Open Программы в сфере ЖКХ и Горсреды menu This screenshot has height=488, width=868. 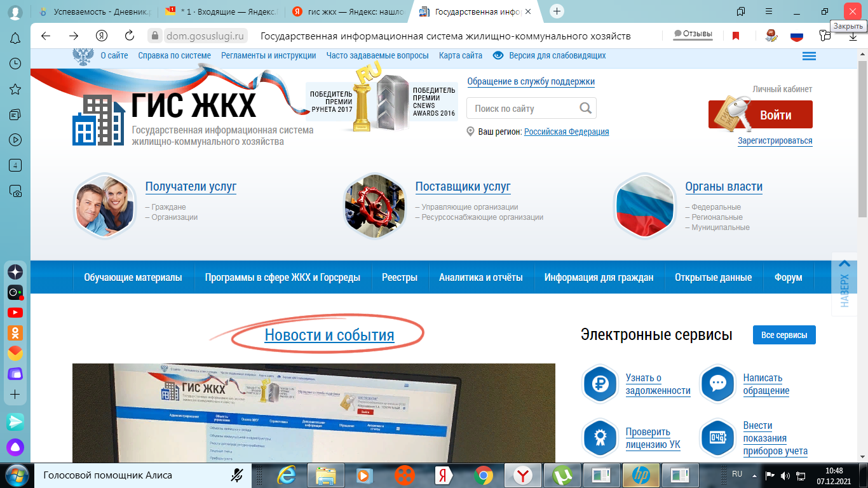coord(282,277)
